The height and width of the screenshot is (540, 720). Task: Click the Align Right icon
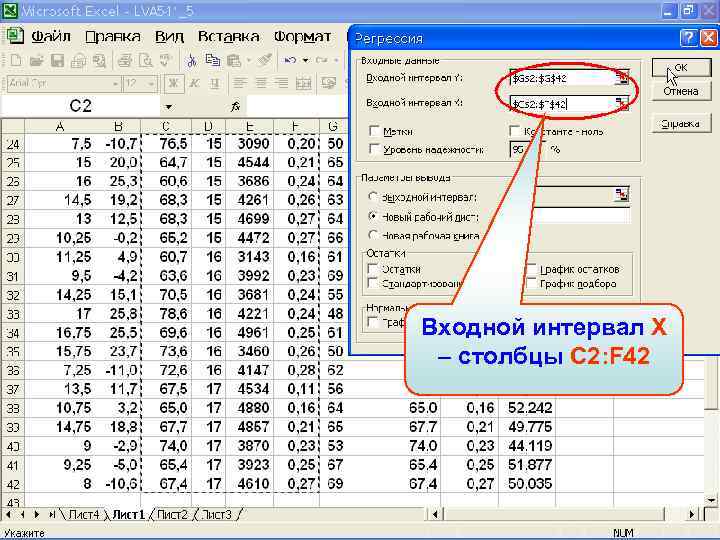[x=281, y=84]
